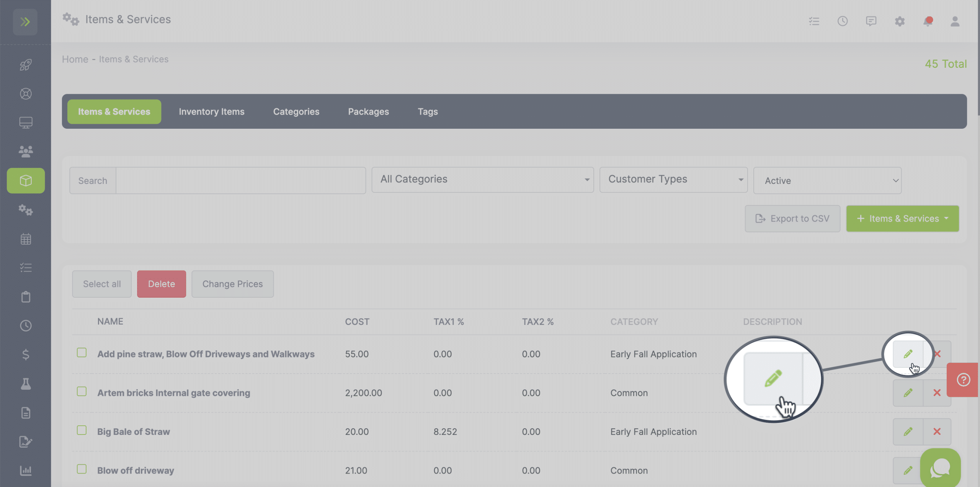Expand the sidebar with double chevron icon

25,22
